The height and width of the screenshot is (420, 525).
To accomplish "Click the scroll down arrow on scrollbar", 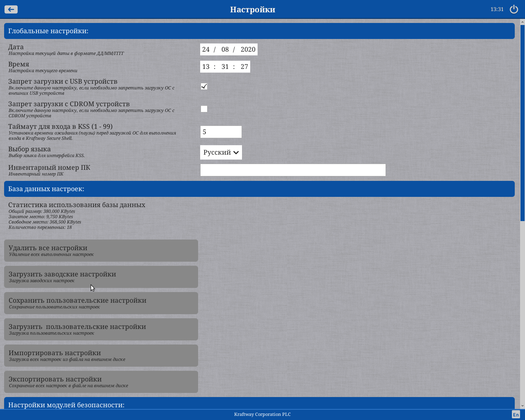I will pyautogui.click(x=522, y=406).
